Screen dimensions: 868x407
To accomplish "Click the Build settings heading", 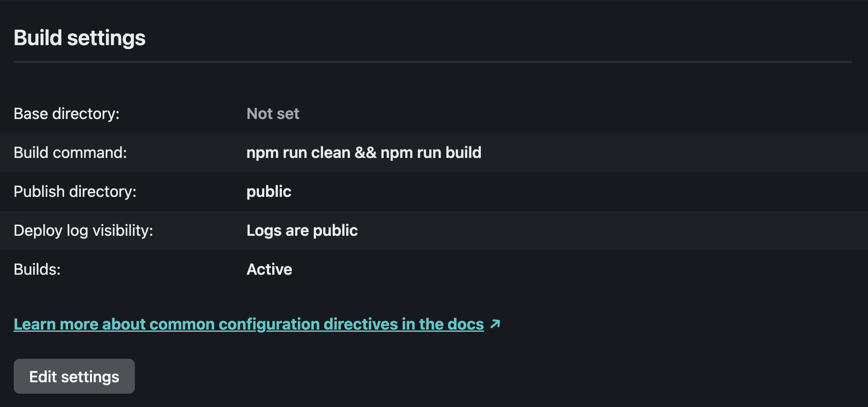I will [x=80, y=38].
